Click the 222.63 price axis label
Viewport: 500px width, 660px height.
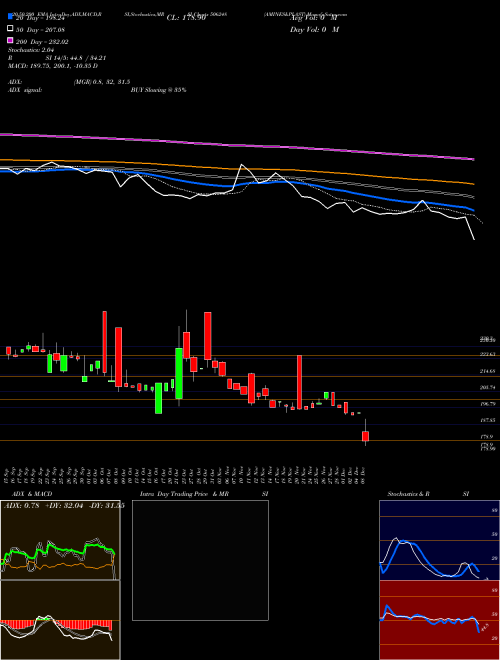[x=487, y=354]
